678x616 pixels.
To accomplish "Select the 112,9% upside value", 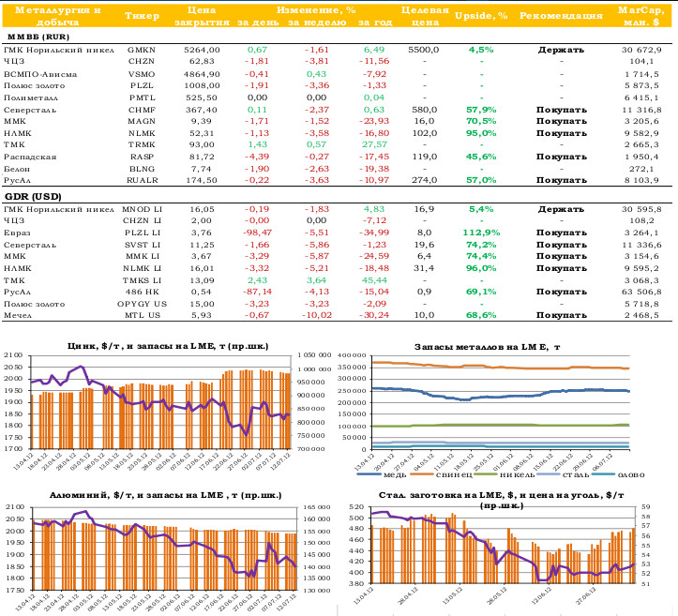I will pos(481,233).
